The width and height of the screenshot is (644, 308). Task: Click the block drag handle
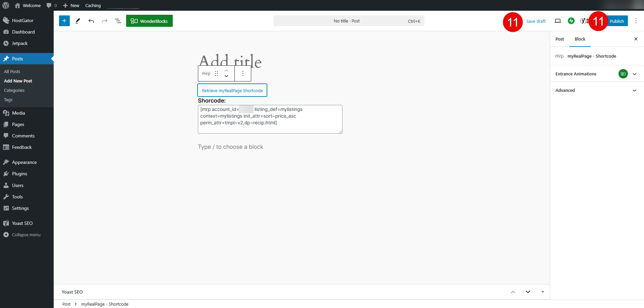point(216,73)
